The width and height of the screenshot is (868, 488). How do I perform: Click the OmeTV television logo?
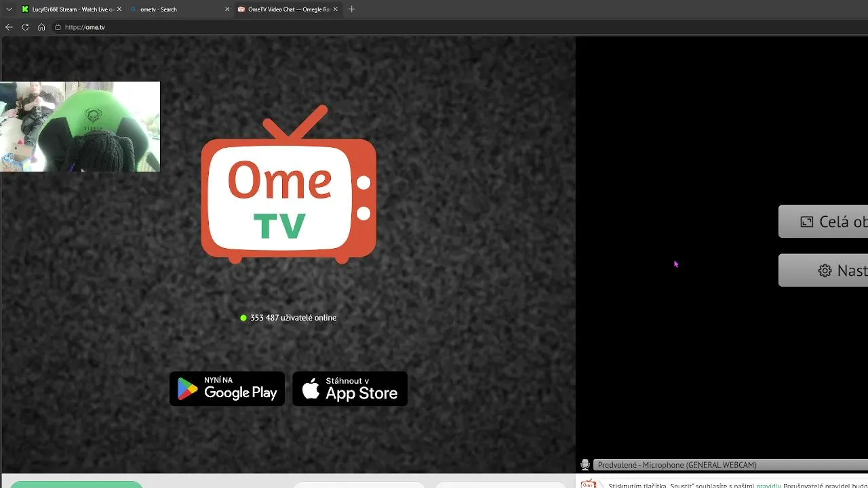tap(288, 184)
